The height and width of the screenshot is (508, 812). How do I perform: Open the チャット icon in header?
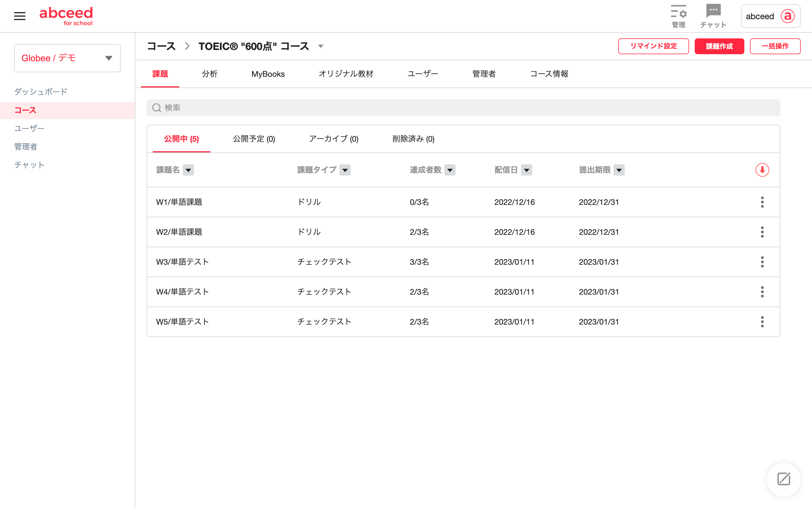[x=713, y=16]
